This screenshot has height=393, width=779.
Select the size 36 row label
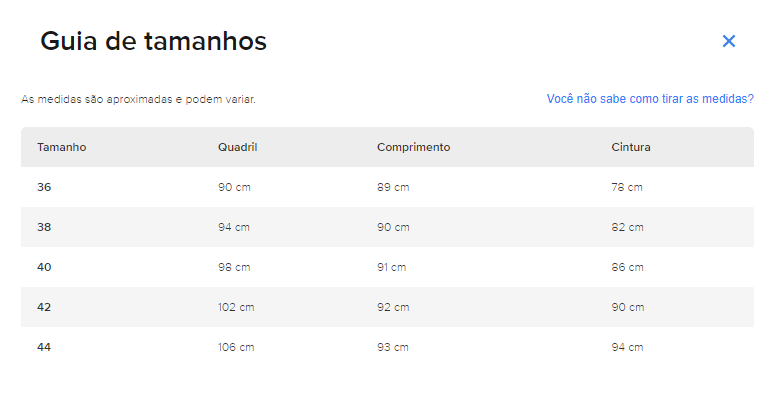coord(44,187)
